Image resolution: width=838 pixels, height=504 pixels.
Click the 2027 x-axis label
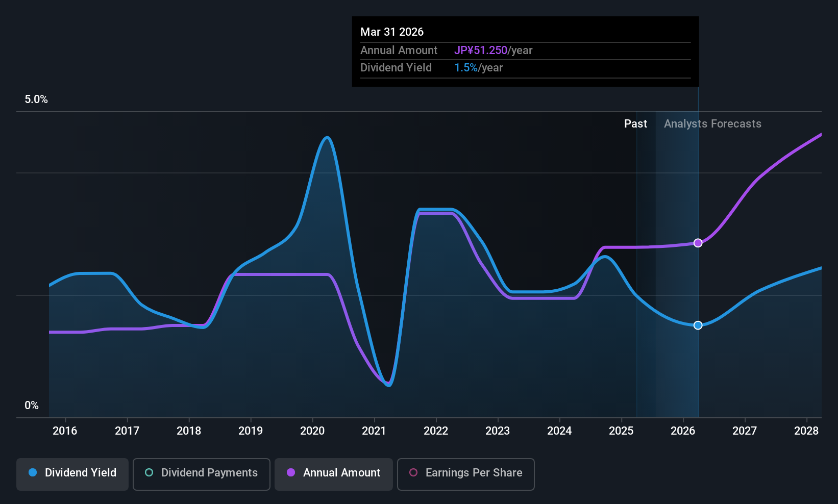tap(745, 431)
